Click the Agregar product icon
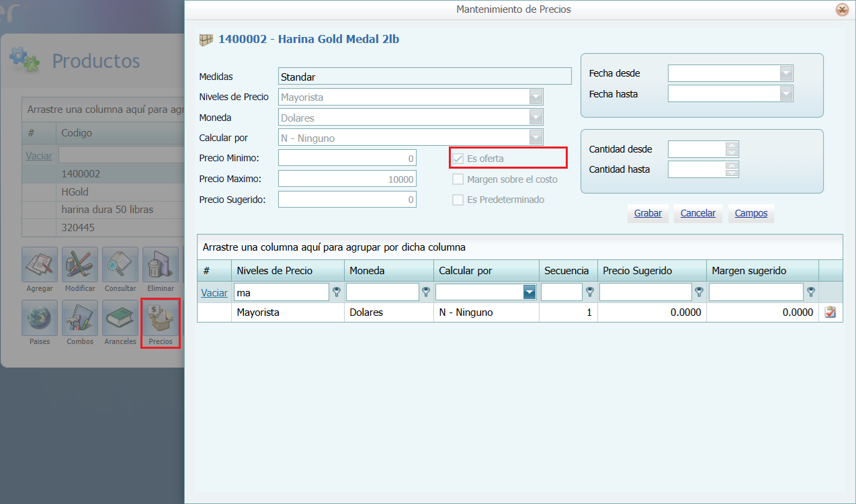856x504 pixels. coord(40,265)
